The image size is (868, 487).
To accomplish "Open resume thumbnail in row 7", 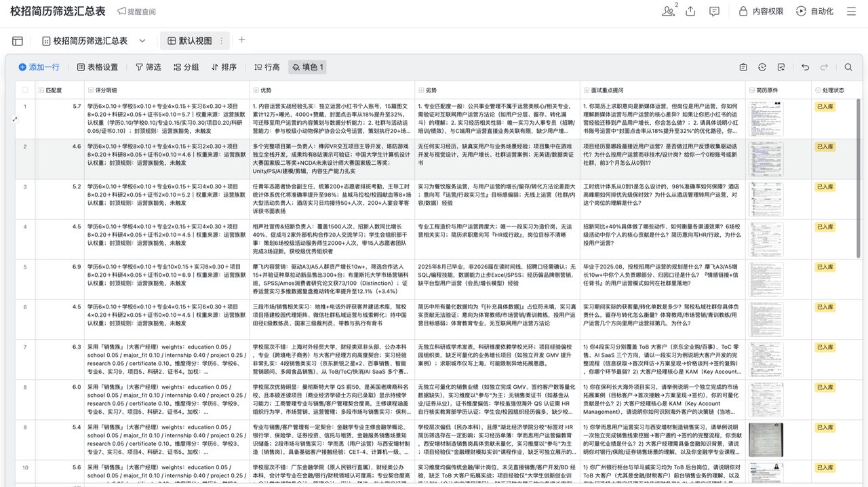I will click(x=766, y=359).
